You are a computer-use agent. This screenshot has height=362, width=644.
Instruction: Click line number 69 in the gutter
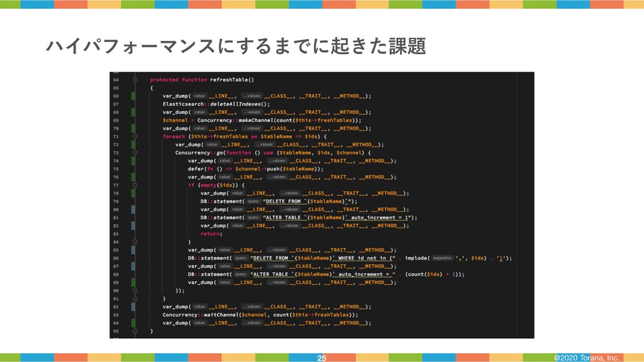[116, 120]
